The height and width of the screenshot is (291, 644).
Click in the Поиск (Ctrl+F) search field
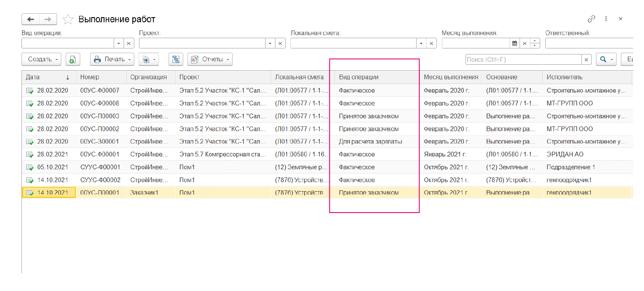point(523,60)
